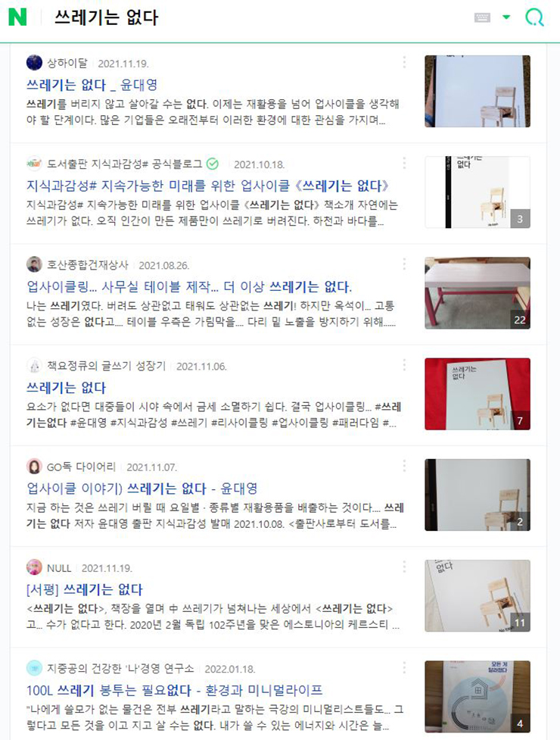The height and width of the screenshot is (740, 560).
Task: Open the 업사이클링... 사무실 테이블 제작 post link
Action: click(x=189, y=286)
